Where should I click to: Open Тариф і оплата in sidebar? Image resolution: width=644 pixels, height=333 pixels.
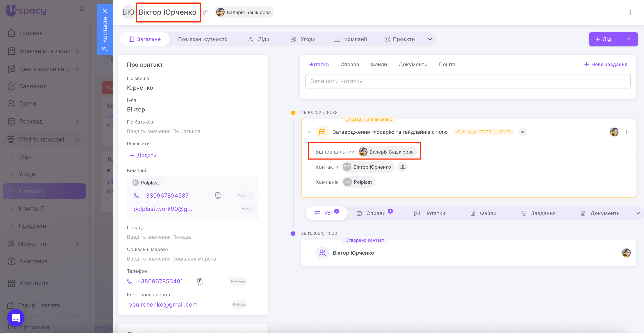[34, 305]
